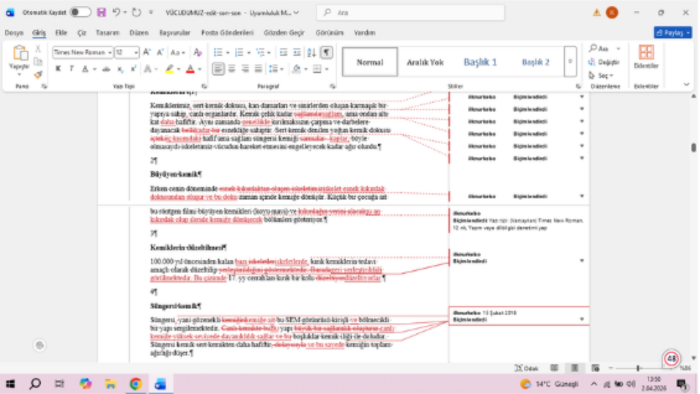Clear all formatting icon
The image size is (700, 394).
pyautogui.click(x=197, y=53)
